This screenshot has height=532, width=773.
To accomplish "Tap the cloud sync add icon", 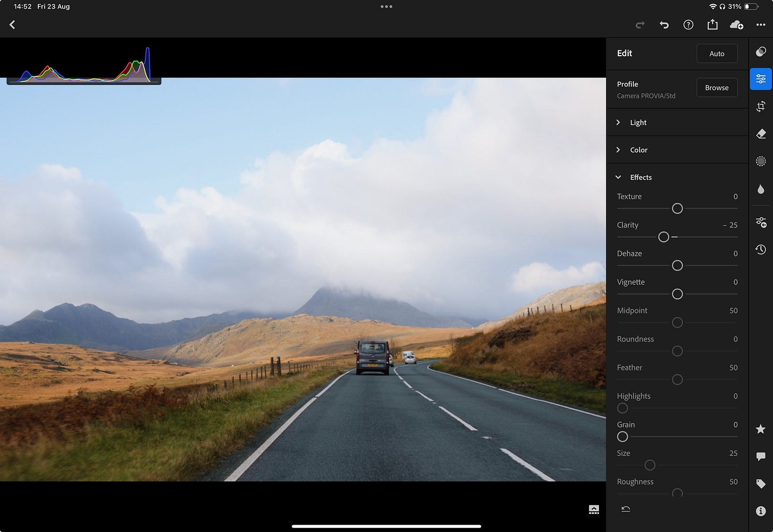I will coord(736,25).
